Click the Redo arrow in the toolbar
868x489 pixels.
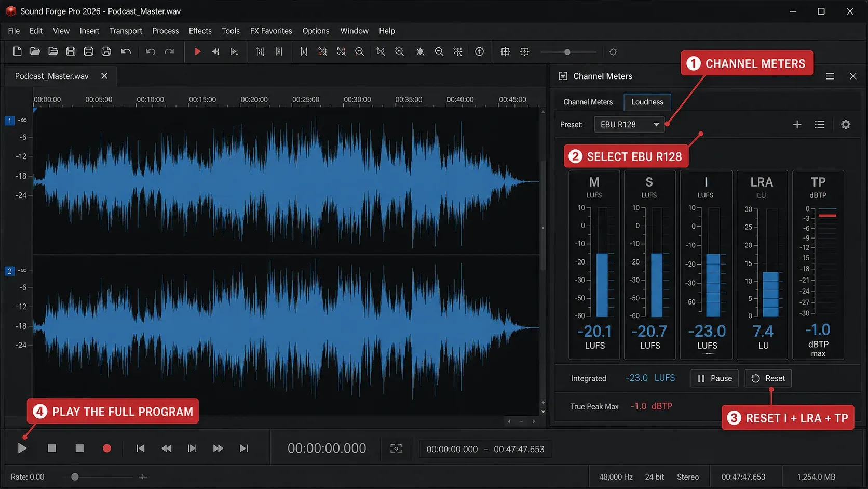169,51
